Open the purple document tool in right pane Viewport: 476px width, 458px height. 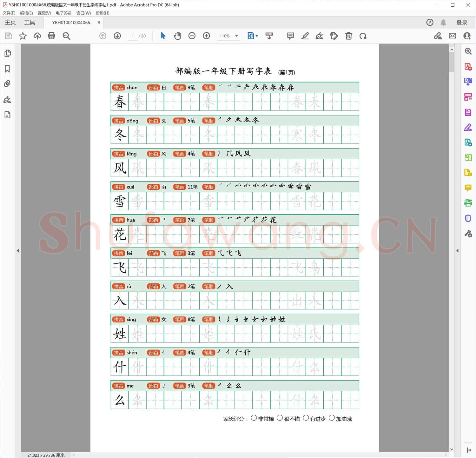coord(468,82)
